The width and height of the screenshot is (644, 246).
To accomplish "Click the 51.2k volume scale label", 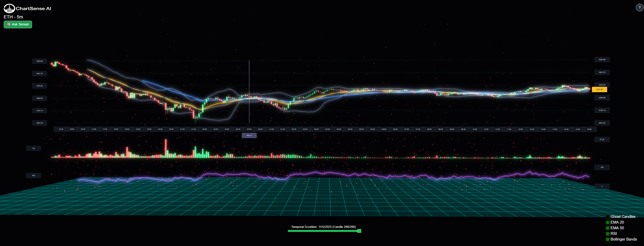I will point(602,139).
